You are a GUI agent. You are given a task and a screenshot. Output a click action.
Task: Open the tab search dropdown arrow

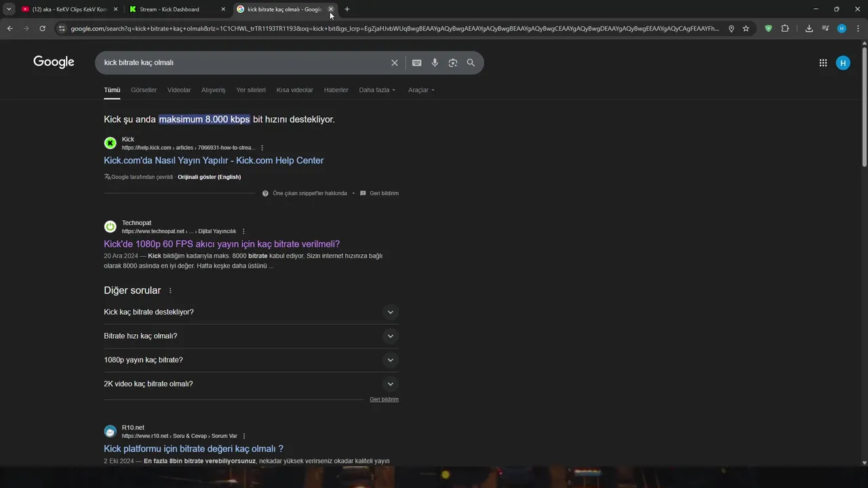tap(9, 9)
